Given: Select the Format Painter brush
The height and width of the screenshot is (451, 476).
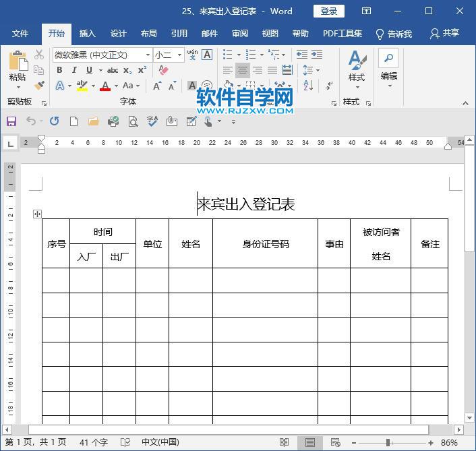Looking at the screenshot, I should tap(39, 86).
